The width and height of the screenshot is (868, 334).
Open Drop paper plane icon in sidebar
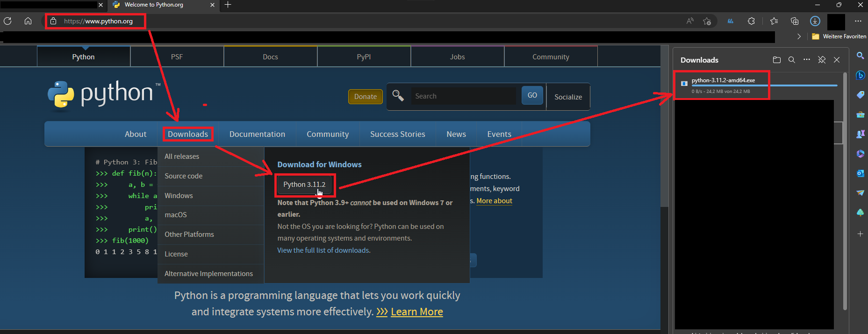click(860, 193)
